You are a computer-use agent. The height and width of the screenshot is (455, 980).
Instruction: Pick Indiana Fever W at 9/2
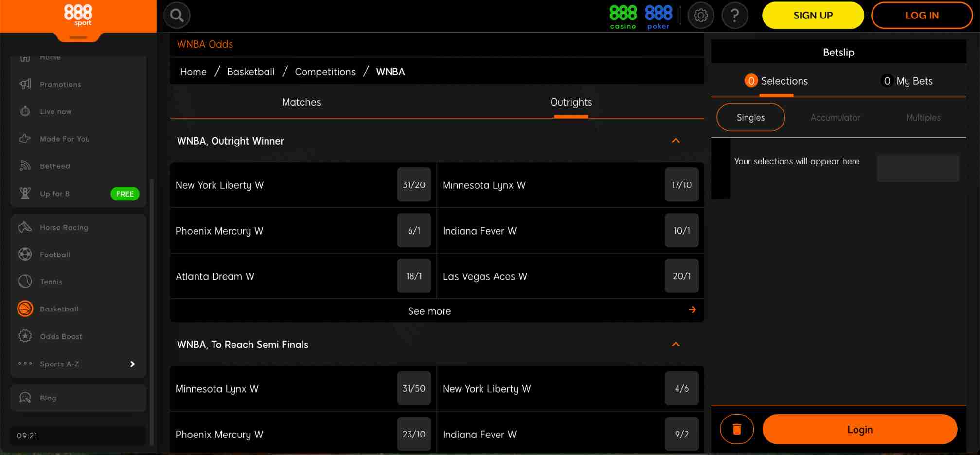pyautogui.click(x=681, y=434)
